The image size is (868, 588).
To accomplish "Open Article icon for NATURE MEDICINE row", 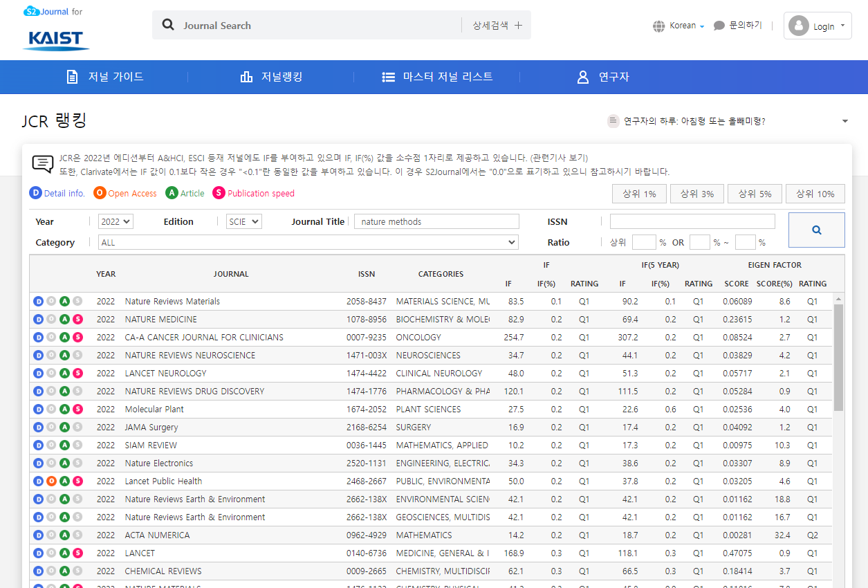I will click(64, 320).
